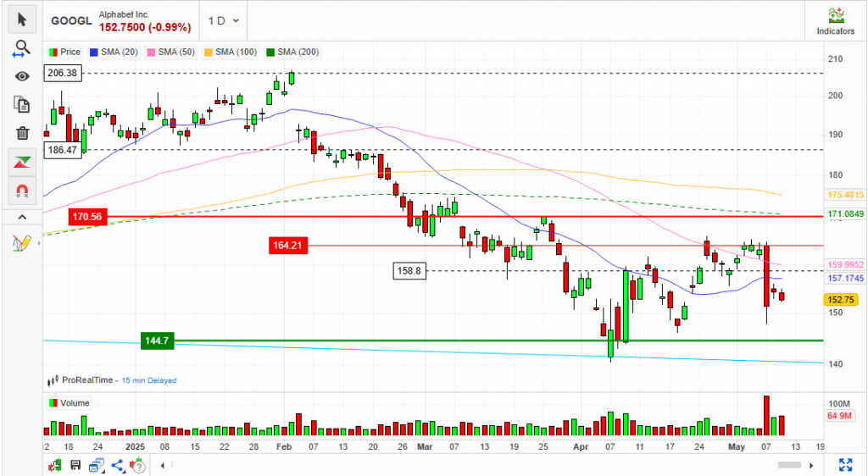Click the Volume legend label
This screenshot has width=868, height=476.
[70, 403]
